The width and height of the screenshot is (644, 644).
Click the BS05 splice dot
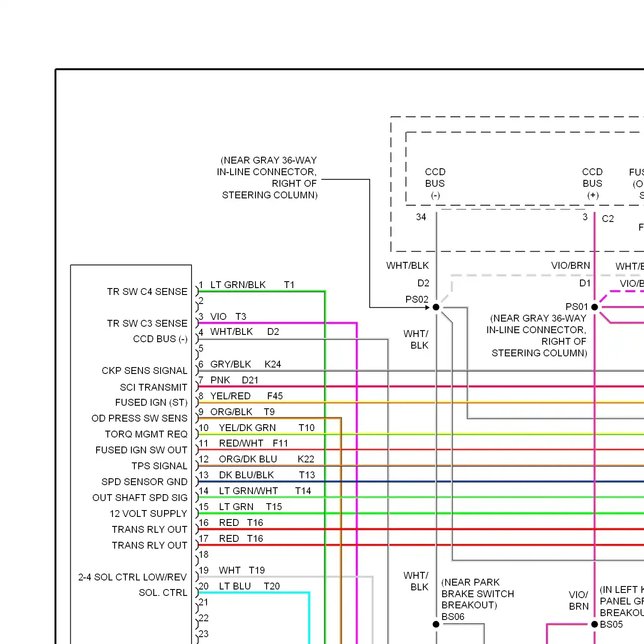(595, 624)
